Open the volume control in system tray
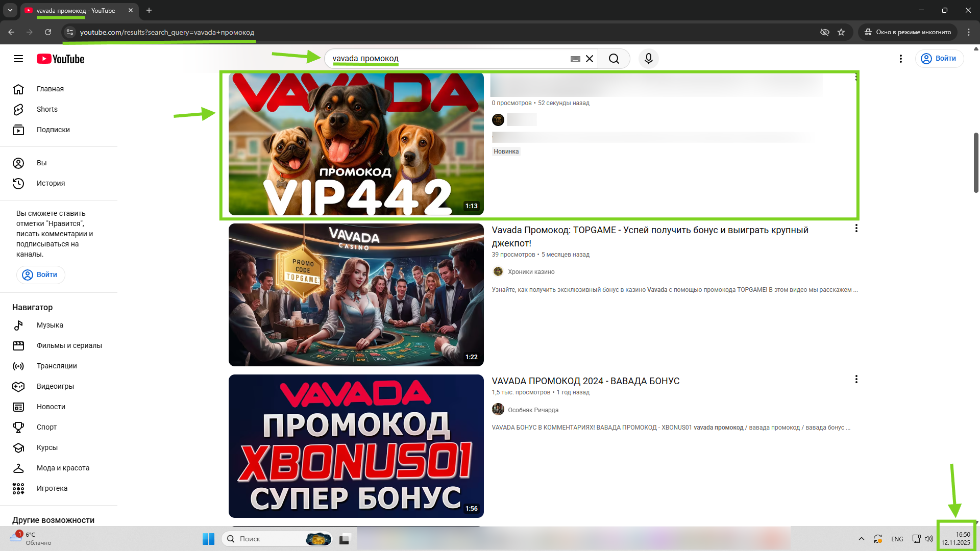 [x=929, y=539]
